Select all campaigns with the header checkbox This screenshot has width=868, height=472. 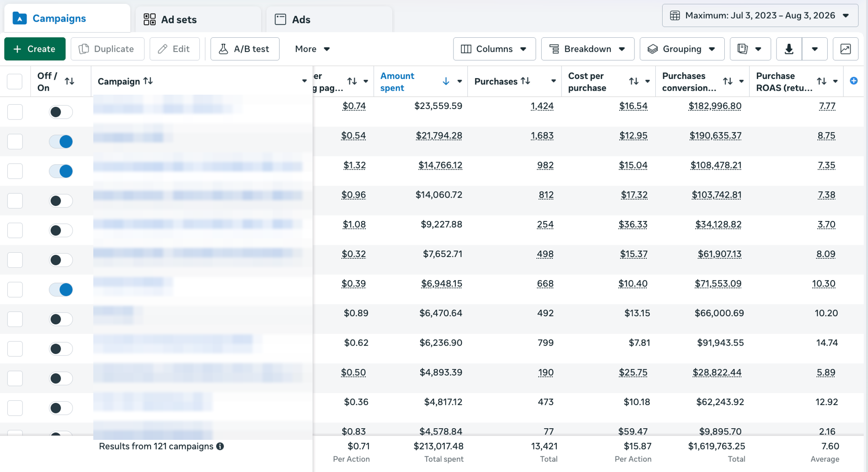(x=15, y=81)
